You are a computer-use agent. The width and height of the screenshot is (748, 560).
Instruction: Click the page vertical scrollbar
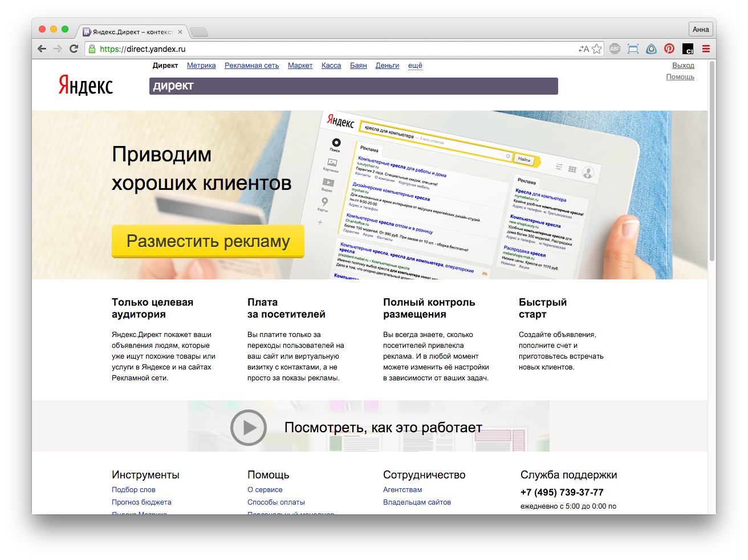[x=712, y=171]
